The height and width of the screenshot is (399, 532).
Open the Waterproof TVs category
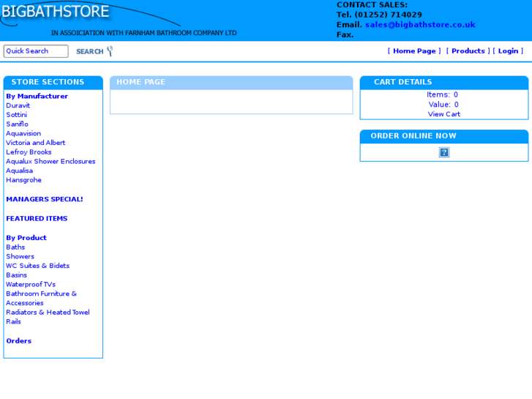[x=31, y=284]
